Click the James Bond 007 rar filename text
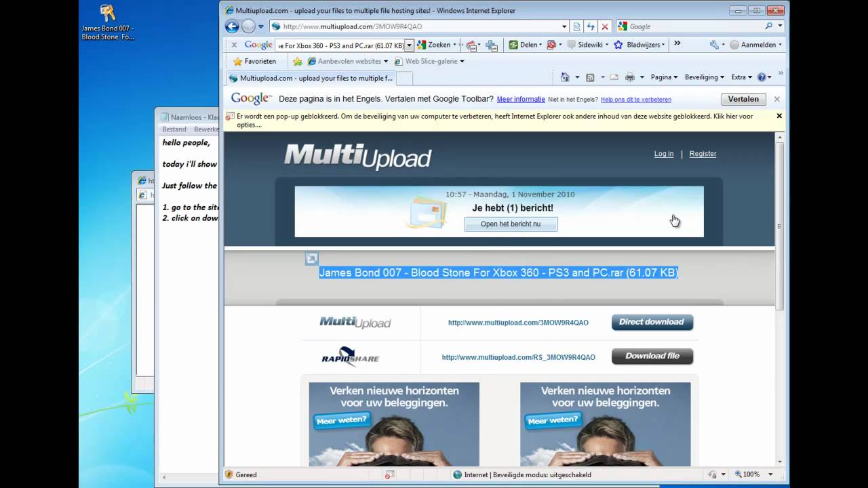 (x=498, y=272)
